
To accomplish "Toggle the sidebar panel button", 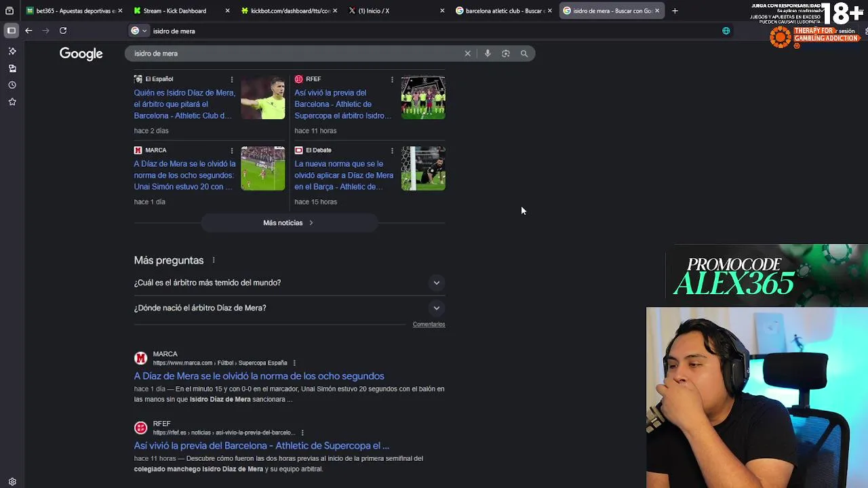I will (12, 30).
